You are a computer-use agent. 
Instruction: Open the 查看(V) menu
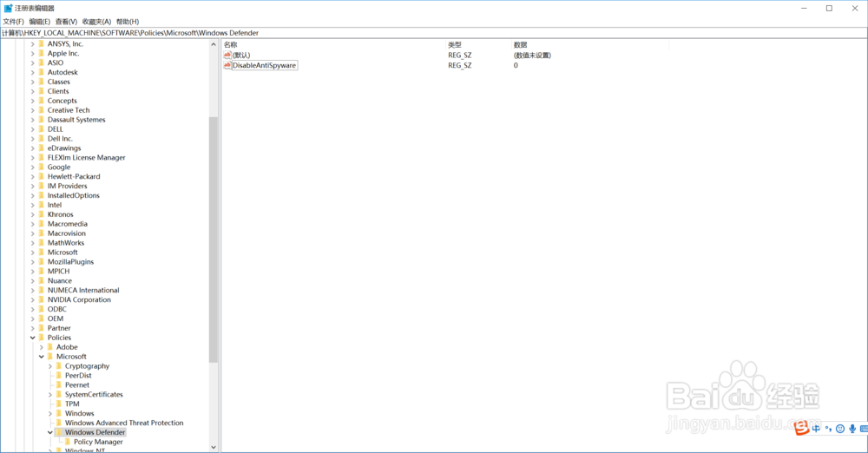click(66, 22)
